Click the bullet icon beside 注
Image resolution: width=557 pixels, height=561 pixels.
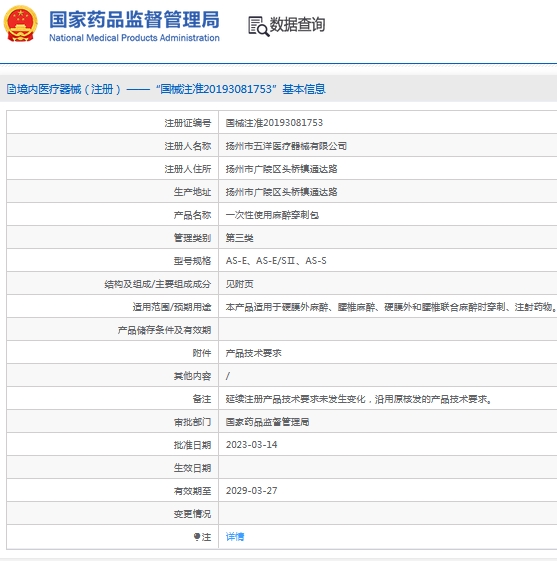pyautogui.click(x=196, y=536)
